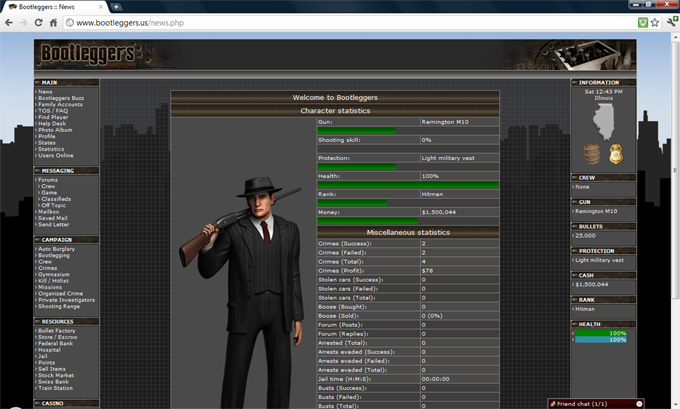The width and height of the screenshot is (680, 409).
Task: Bookmark this page with the star icon
Action: [x=654, y=22]
